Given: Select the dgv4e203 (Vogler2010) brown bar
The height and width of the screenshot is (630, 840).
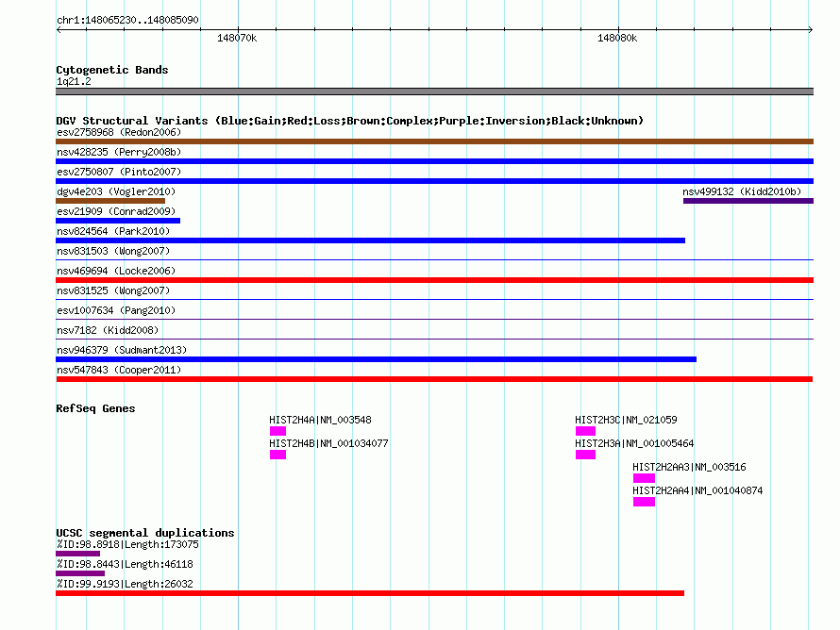Looking at the screenshot, I should click(110, 201).
